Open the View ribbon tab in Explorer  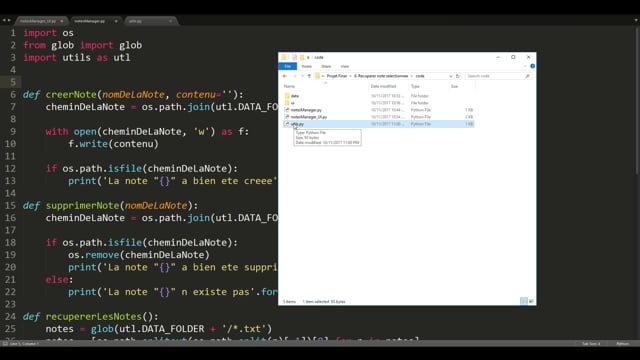(345, 66)
